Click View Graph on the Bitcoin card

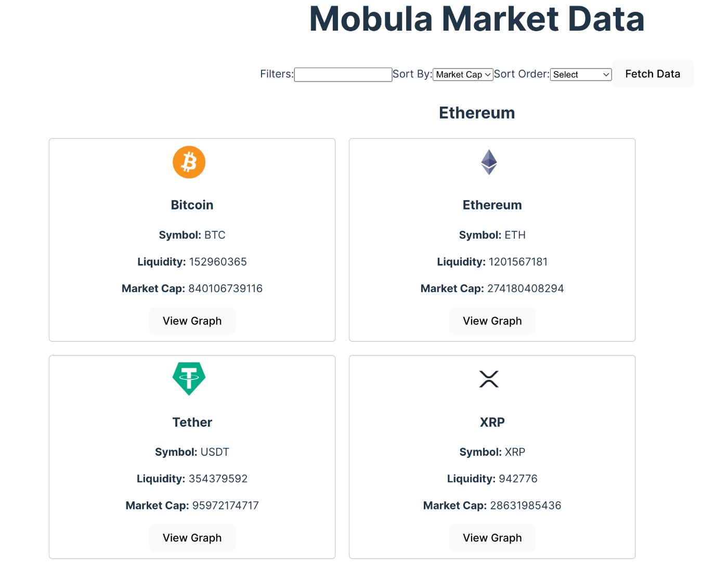coord(192,321)
